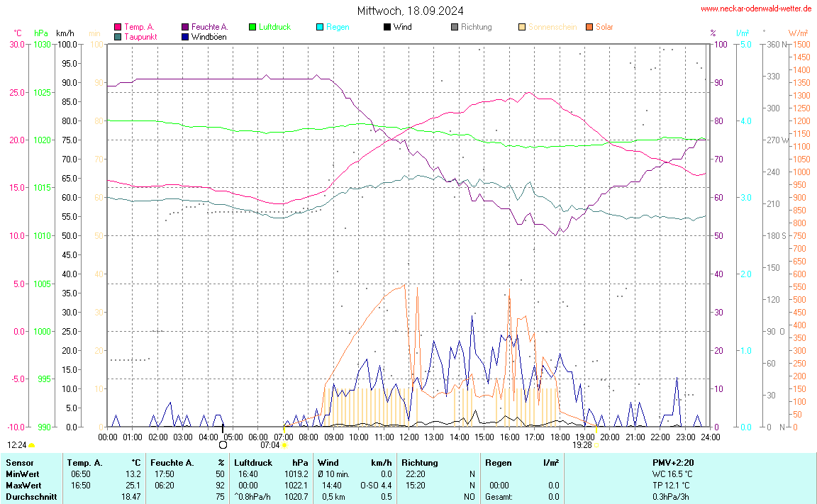Click the Luftdruck column header in the table

253,462
